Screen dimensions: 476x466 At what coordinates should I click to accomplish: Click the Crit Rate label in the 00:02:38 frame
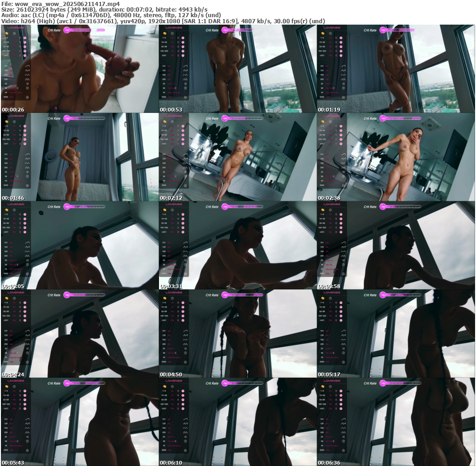pyautogui.click(x=370, y=118)
